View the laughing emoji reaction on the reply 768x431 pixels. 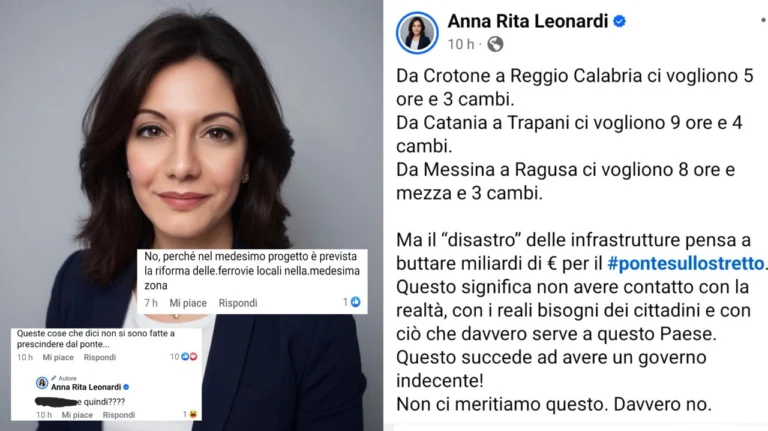192,414
